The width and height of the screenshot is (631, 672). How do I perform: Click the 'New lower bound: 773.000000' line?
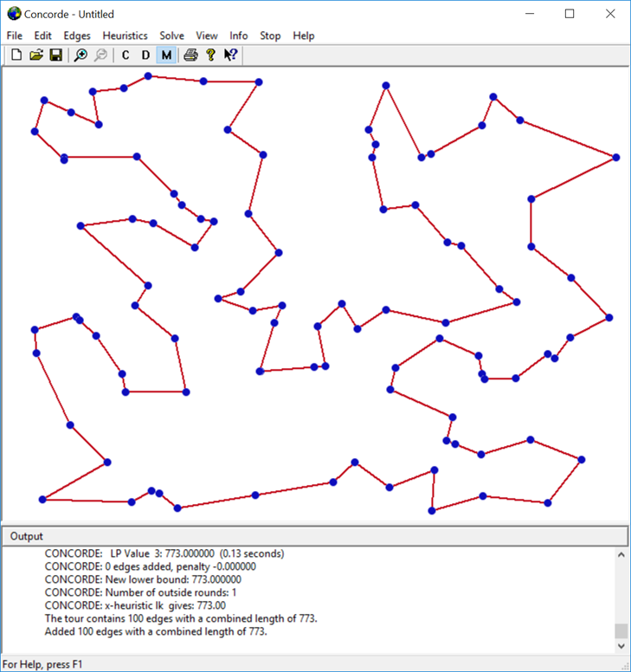[143, 579]
